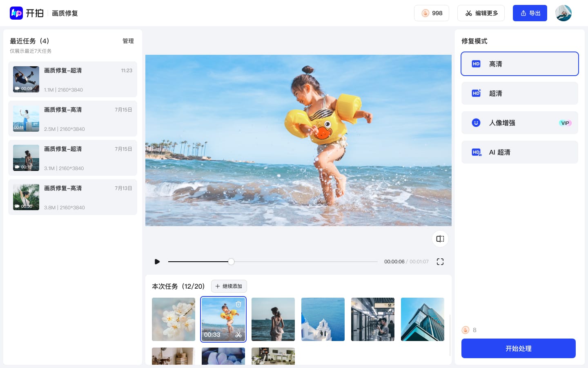
Task: Select the glass building thumbnail
Action: [423, 319]
